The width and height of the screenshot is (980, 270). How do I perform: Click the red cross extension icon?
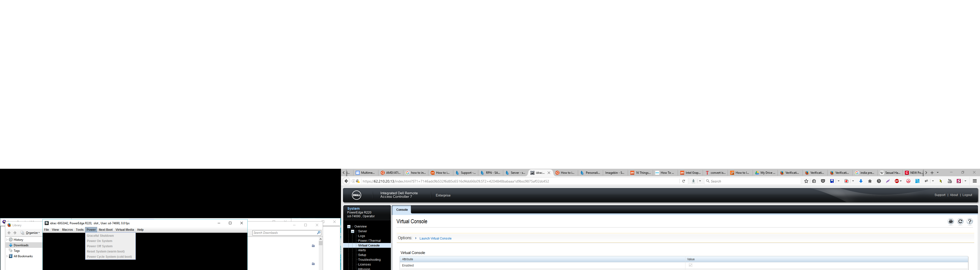(x=846, y=181)
